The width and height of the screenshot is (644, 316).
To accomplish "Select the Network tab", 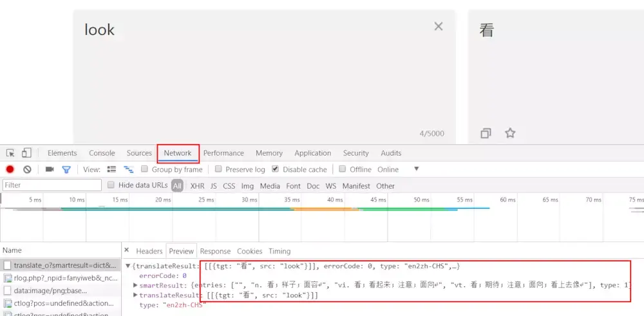I will 178,153.
